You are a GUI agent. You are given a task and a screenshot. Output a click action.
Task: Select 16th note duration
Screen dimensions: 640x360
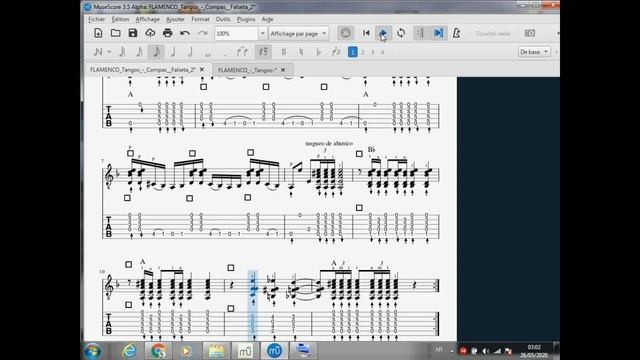click(x=139, y=52)
